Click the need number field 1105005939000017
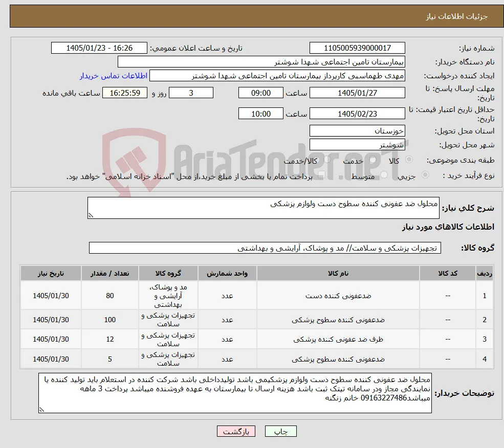This screenshot has width=504, height=448. [x=357, y=48]
